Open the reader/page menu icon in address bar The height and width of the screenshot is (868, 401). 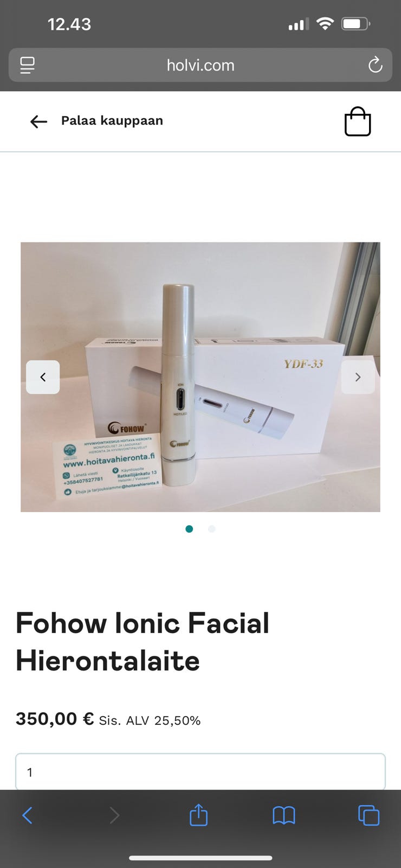27,65
